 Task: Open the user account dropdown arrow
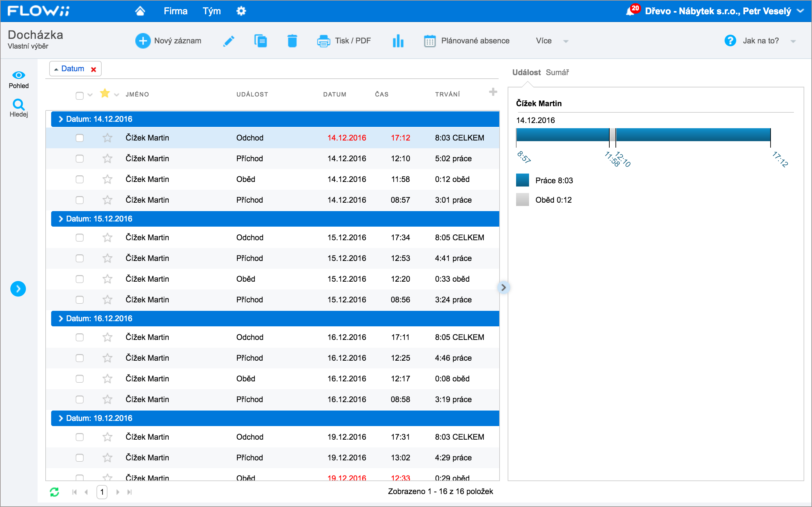point(801,11)
